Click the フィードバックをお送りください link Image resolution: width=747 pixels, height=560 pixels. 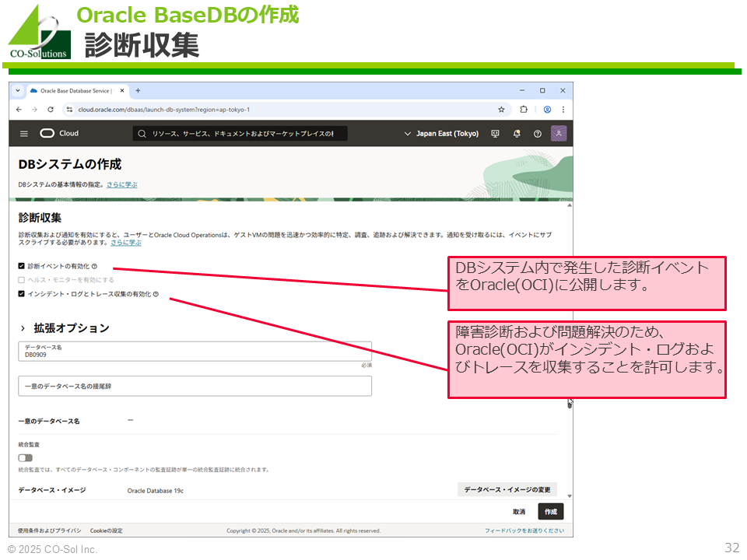(x=524, y=530)
